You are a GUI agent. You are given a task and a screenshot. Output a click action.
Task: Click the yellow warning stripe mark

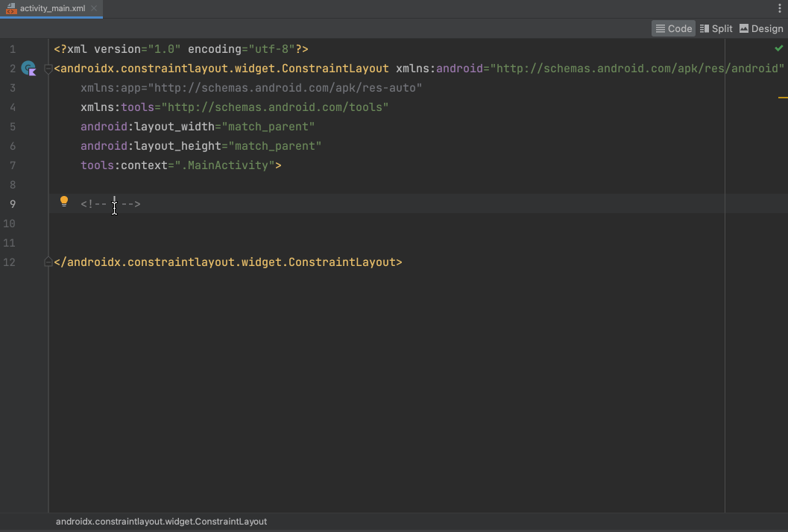pyautogui.click(x=783, y=98)
